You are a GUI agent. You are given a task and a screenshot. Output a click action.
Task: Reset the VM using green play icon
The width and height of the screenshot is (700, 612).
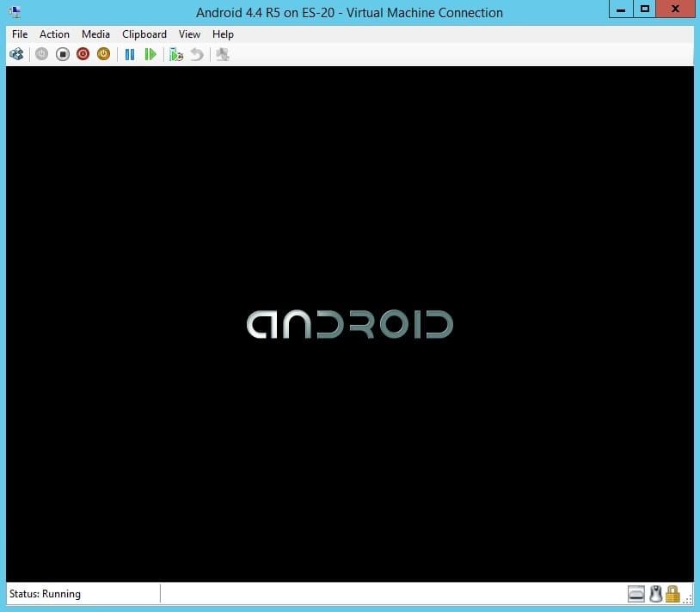click(x=150, y=54)
